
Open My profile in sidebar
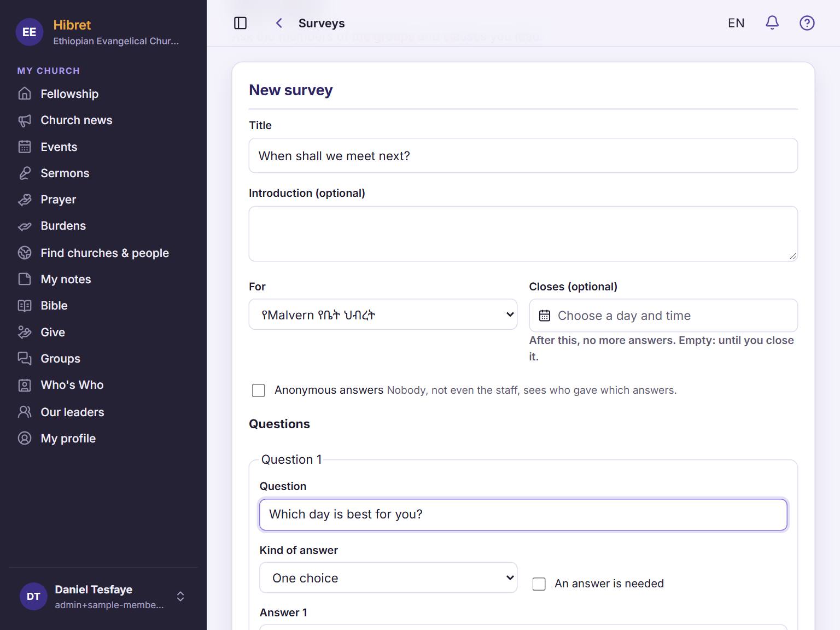[68, 438]
